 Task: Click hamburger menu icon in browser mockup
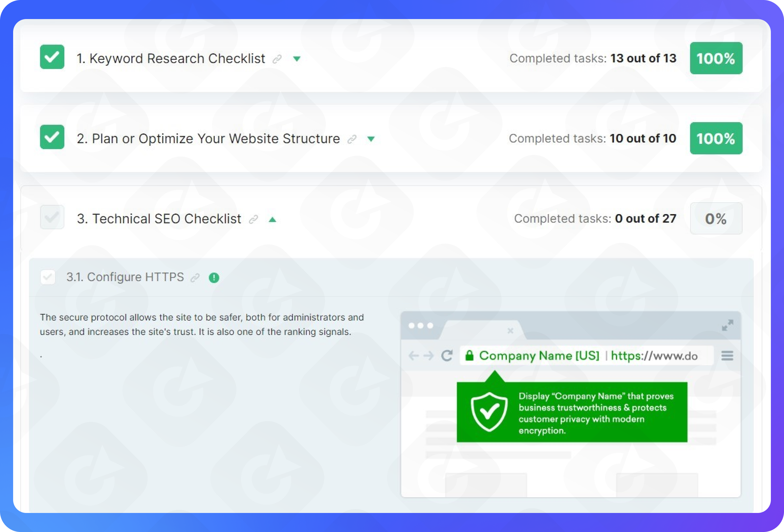[727, 356]
